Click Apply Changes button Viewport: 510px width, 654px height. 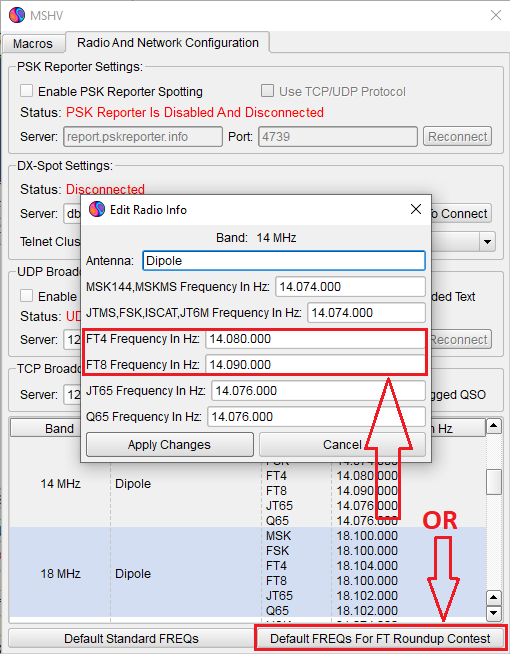tap(170, 445)
